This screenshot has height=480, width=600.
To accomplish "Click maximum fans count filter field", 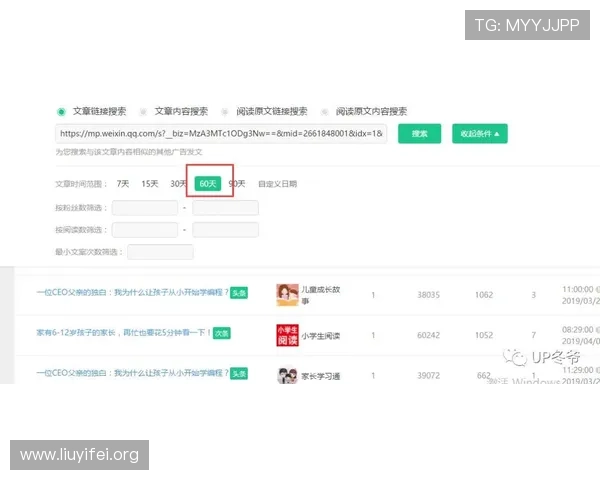I will [x=225, y=208].
